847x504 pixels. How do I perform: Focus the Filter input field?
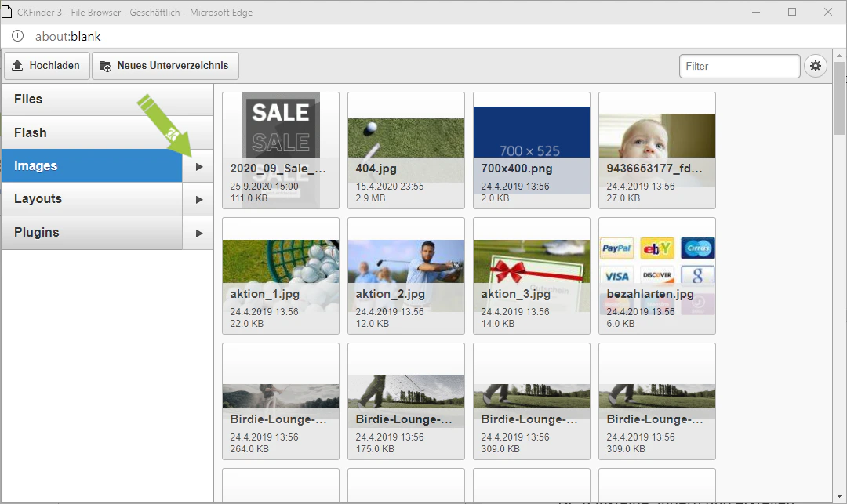tap(740, 66)
